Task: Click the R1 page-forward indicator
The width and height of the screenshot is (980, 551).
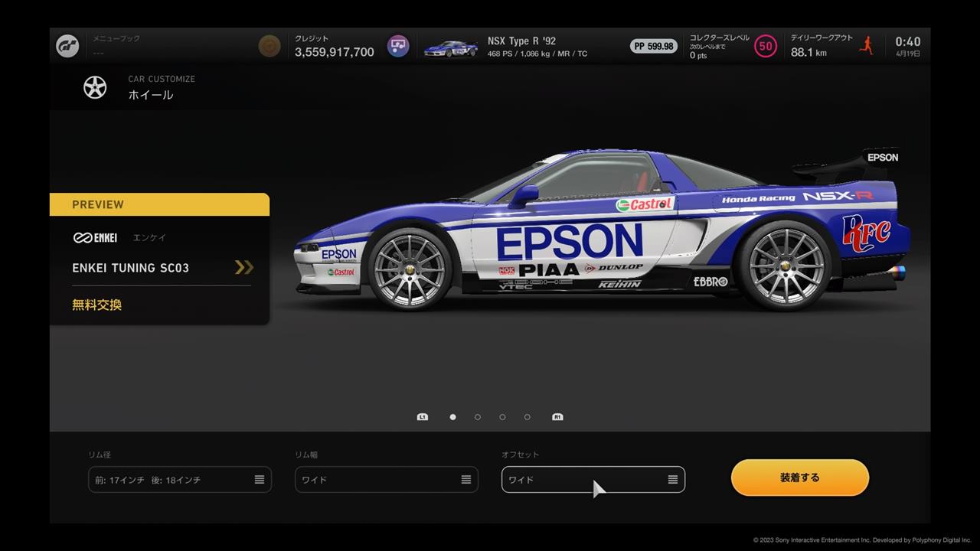Action: (x=557, y=417)
